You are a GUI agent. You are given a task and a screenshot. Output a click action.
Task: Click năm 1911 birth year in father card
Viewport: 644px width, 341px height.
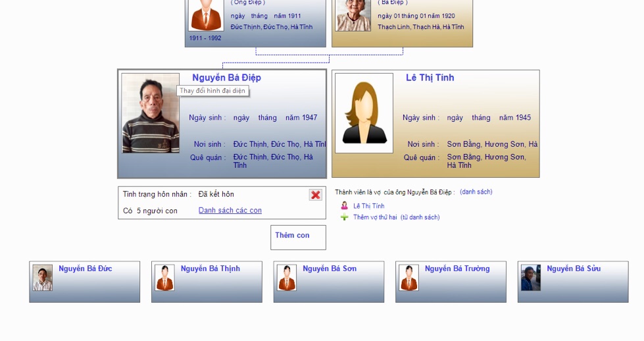click(287, 16)
